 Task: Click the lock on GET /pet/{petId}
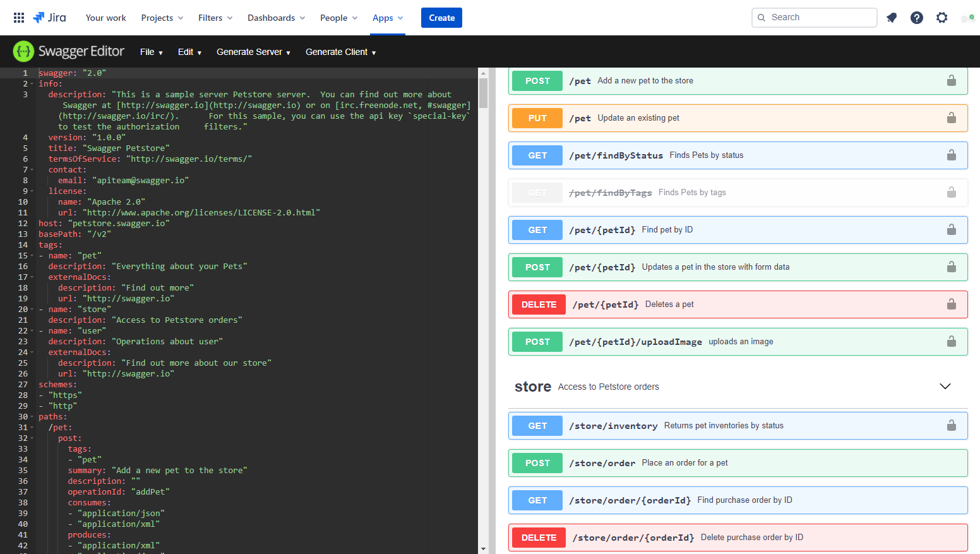[952, 230]
